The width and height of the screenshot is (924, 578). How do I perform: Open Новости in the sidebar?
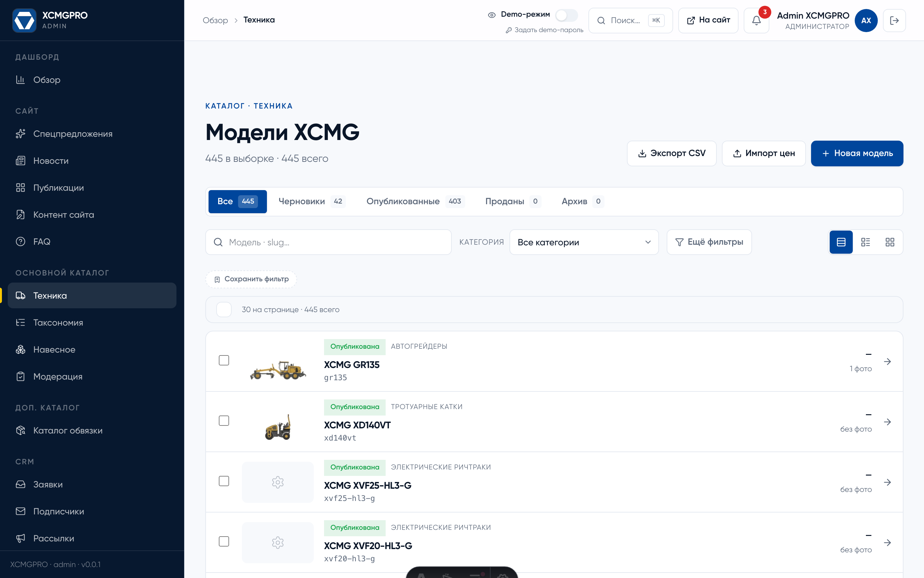92,161
